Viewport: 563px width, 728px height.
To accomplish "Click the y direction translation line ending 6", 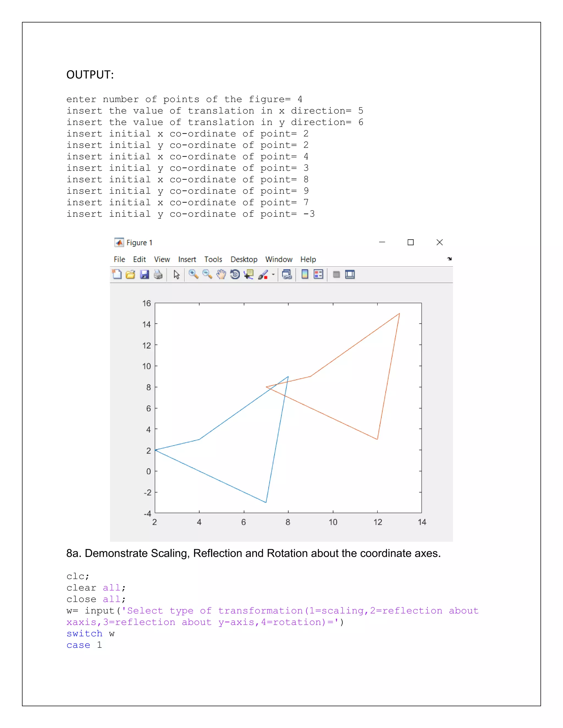I will click(215, 122).
